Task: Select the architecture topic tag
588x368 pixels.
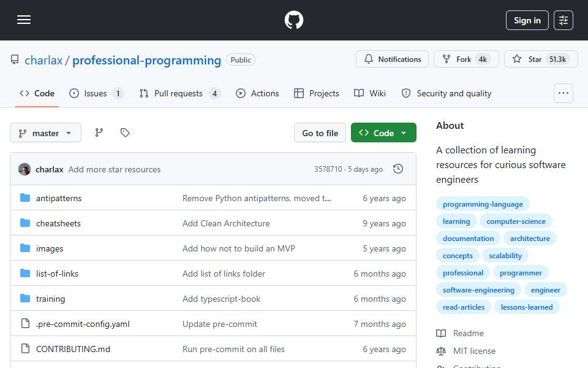Action: [530, 239]
